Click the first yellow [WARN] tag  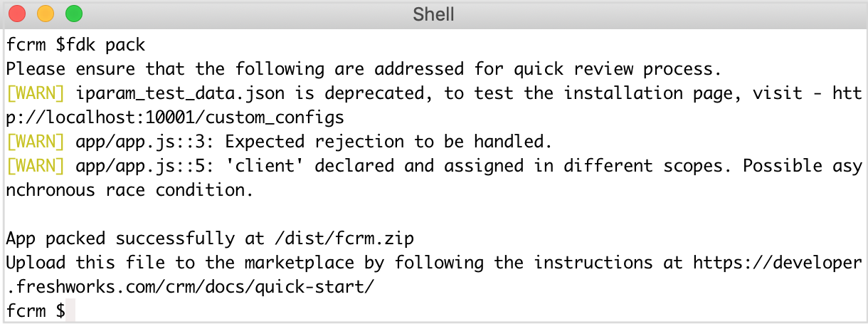[x=36, y=94]
